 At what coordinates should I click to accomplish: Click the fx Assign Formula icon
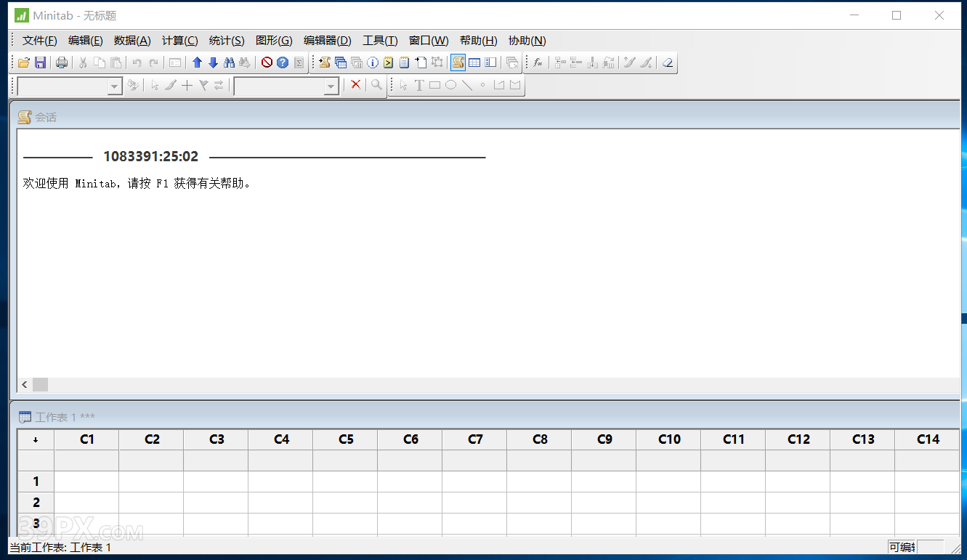point(538,63)
